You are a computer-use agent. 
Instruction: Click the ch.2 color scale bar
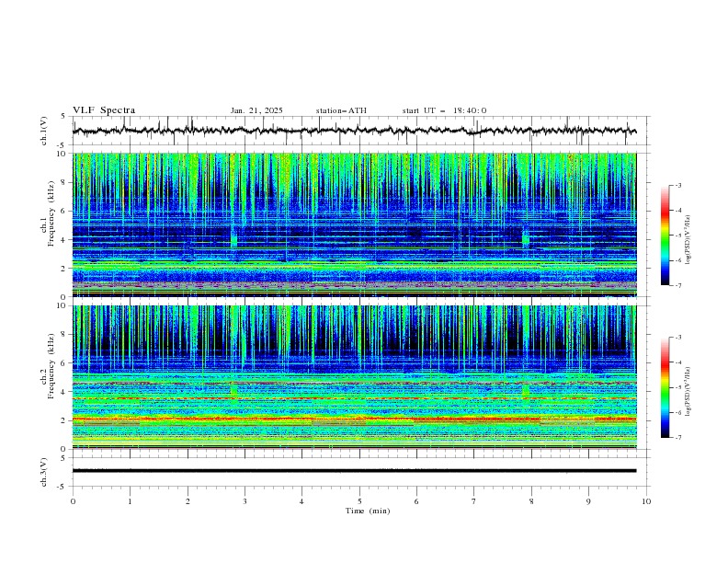[665, 387]
